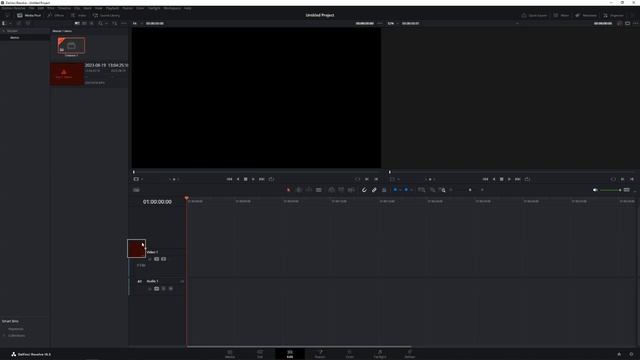This screenshot has width=640, height=360.
Task: Select the Selection Mode arrow tool
Action: (x=289, y=190)
